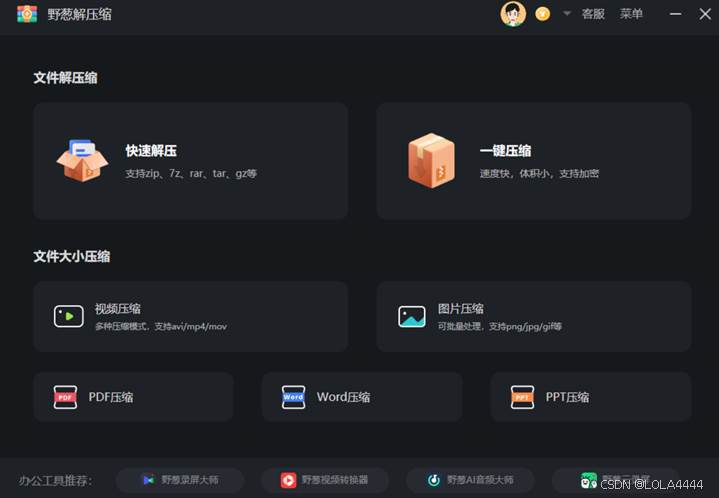
Task: Click the open-box 快速解压 icon
Action: (x=83, y=160)
